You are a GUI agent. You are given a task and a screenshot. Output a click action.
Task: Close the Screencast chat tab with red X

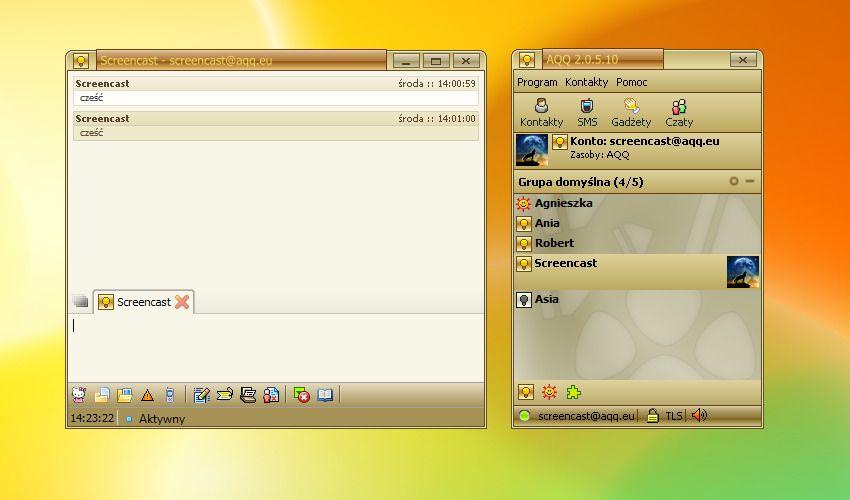click(182, 302)
